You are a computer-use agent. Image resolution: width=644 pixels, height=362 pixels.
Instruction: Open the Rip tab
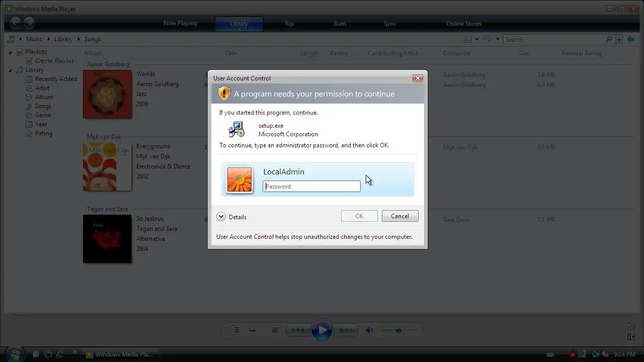[x=289, y=24]
